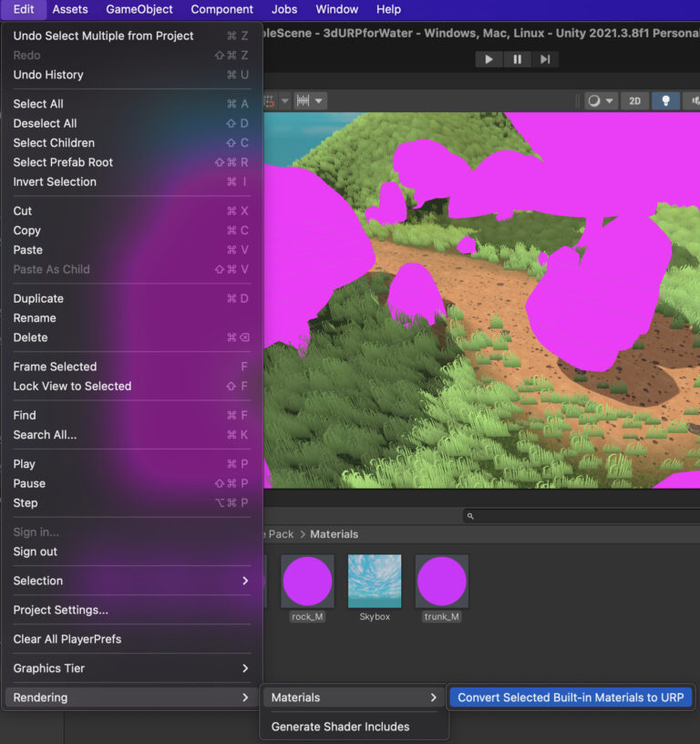Choose Generate Shader Includes

tap(340, 727)
